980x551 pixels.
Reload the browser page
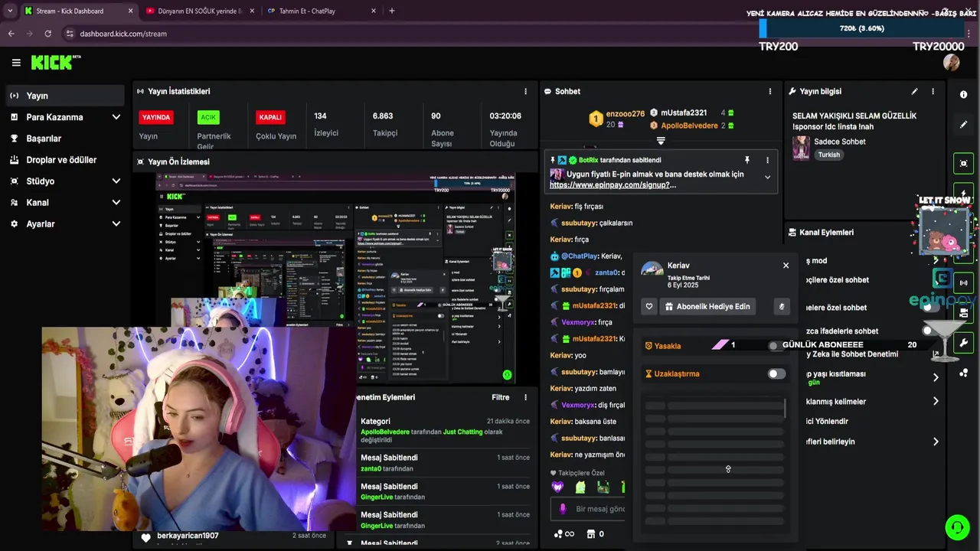click(47, 34)
